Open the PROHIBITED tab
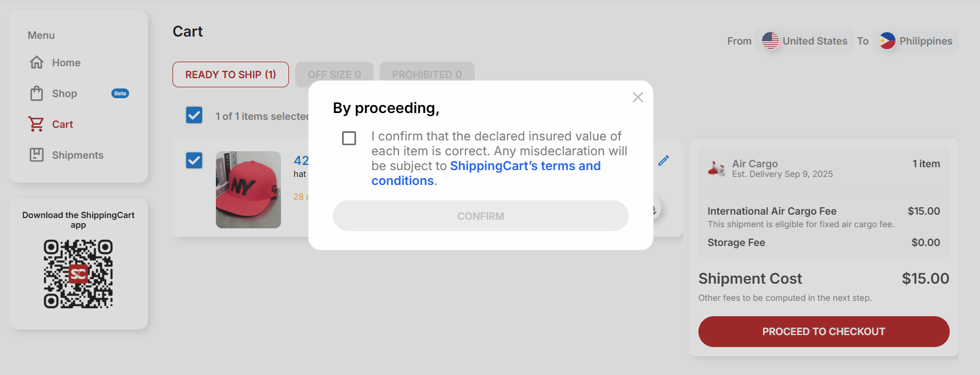This screenshot has height=375, width=980. coord(427,75)
